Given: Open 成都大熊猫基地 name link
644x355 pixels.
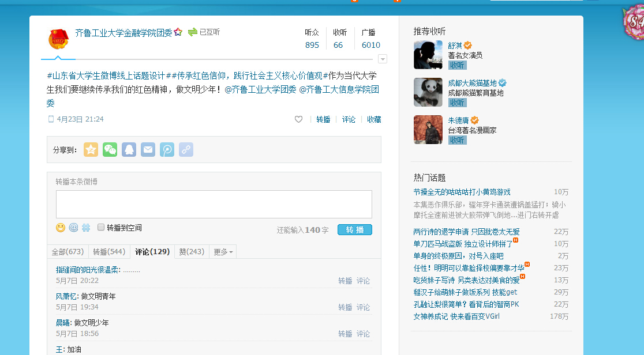Looking at the screenshot, I should pos(472,84).
